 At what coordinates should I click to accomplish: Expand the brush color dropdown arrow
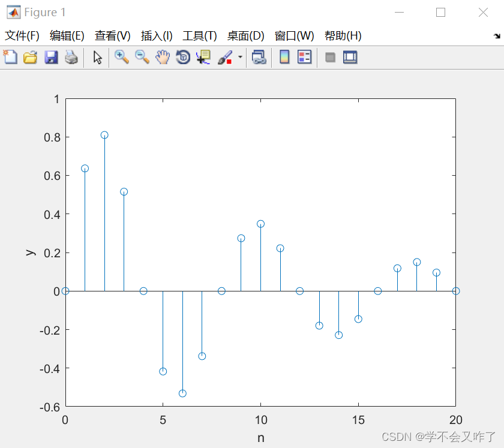tap(240, 57)
